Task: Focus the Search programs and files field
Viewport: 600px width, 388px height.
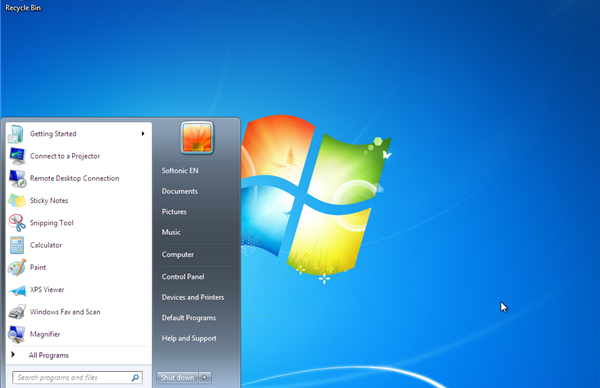Action: point(78,378)
